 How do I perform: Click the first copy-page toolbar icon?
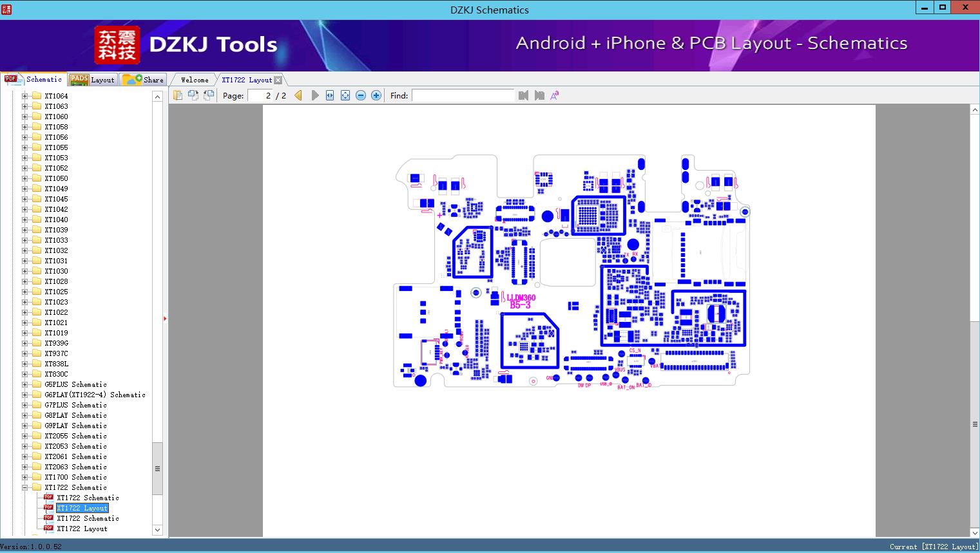coord(178,95)
